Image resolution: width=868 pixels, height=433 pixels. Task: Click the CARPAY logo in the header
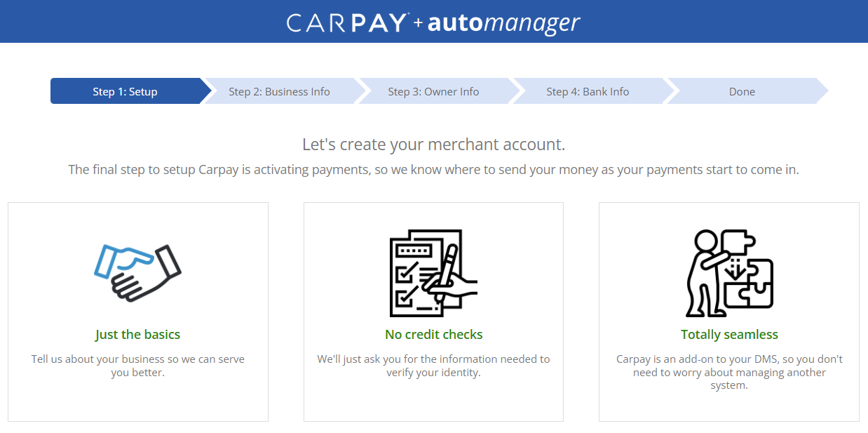348,22
